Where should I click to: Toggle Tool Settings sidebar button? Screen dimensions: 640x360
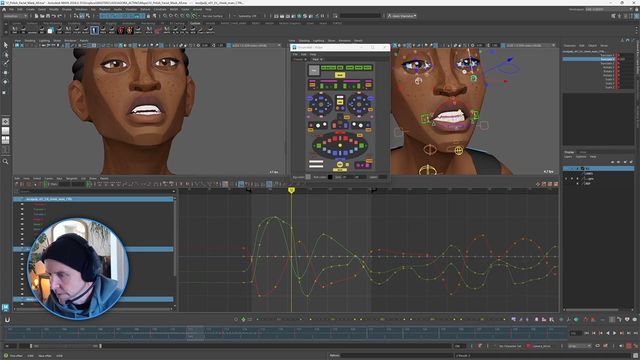[631, 16]
